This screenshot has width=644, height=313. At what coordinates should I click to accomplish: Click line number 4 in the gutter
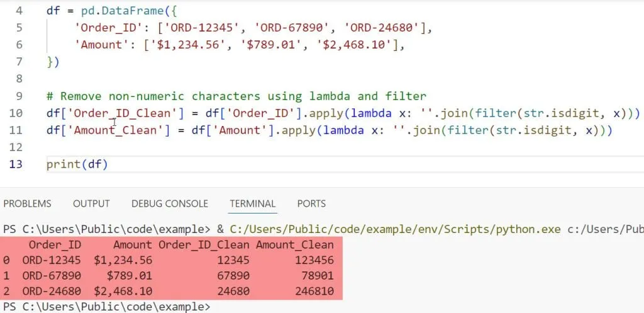tap(19, 11)
